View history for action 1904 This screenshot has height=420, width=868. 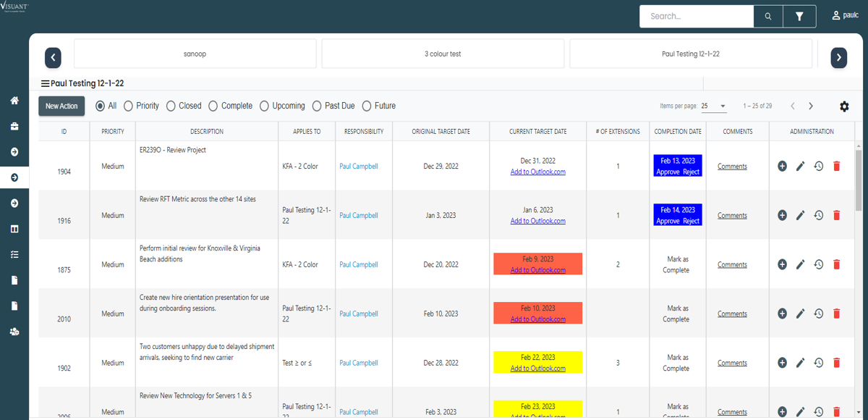[818, 167]
